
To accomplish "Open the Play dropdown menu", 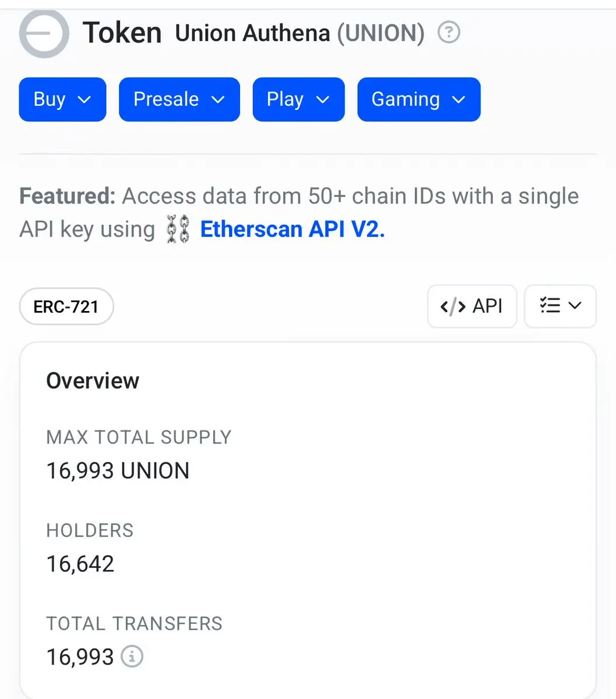I will coord(298,100).
